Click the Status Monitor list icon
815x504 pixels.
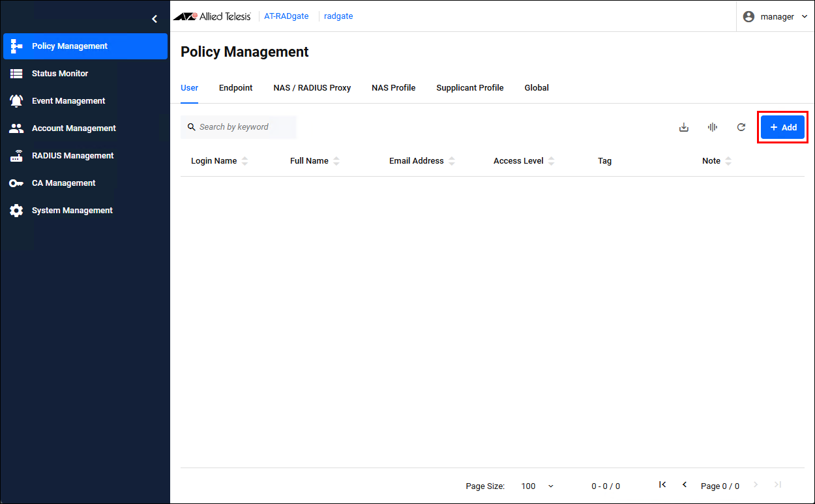pos(16,74)
